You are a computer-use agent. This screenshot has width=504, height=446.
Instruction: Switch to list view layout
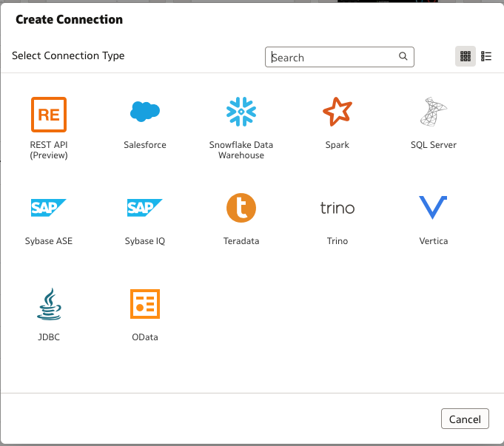coord(486,56)
